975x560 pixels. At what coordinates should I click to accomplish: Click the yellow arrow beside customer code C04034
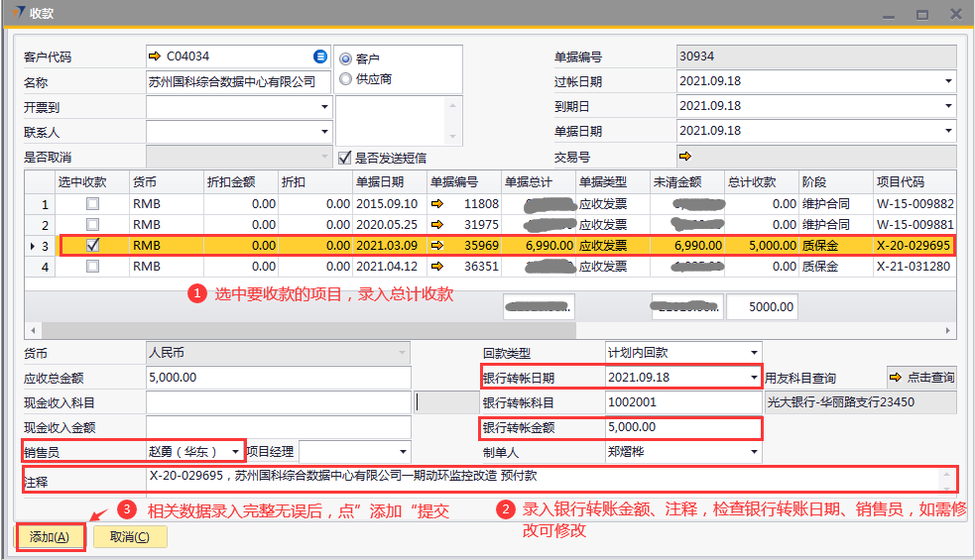click(x=155, y=56)
